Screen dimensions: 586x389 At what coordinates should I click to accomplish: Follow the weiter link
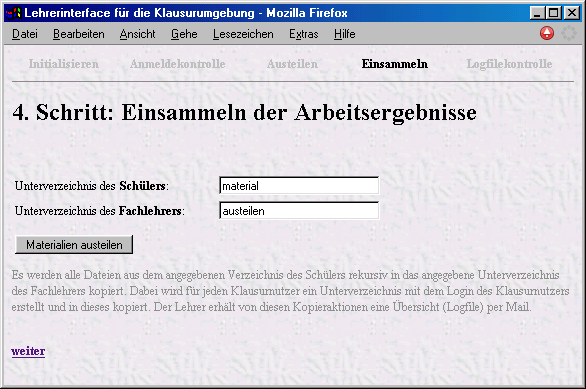click(28, 351)
